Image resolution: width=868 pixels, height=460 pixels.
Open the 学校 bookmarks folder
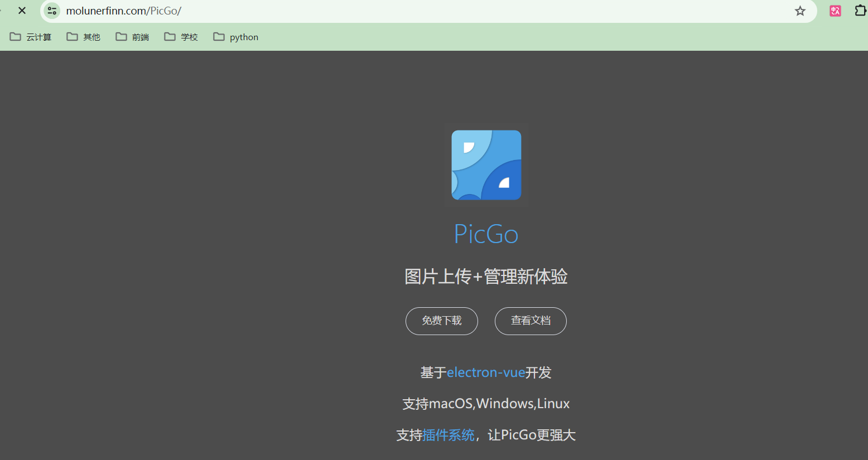(181, 37)
